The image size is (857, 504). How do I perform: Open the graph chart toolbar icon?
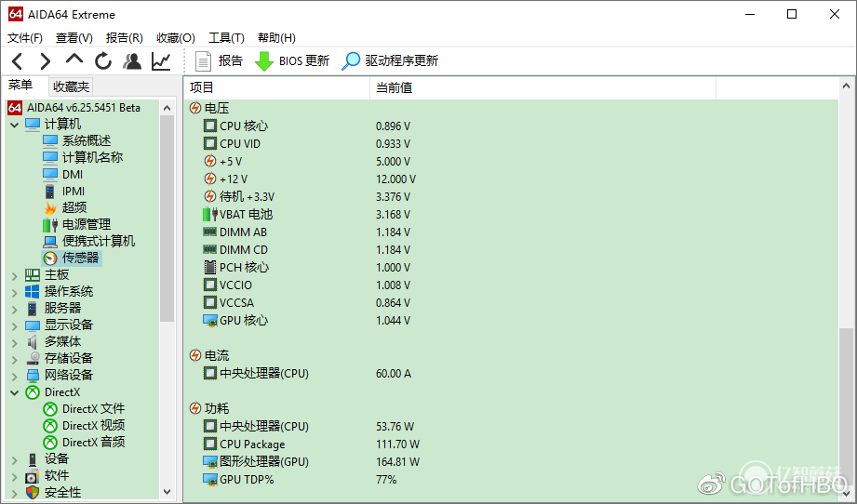[161, 60]
